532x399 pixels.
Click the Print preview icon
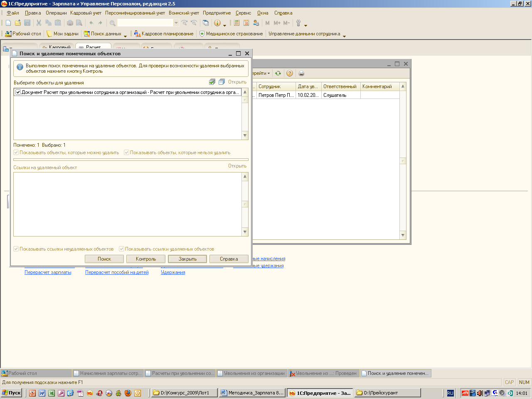79,23
